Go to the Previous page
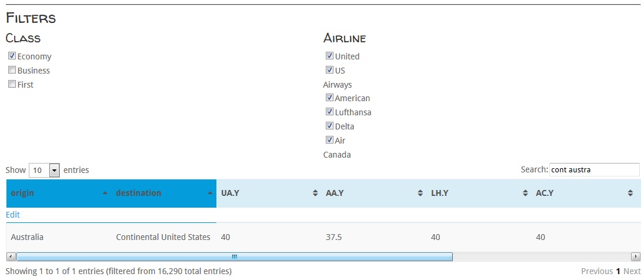 point(597,271)
